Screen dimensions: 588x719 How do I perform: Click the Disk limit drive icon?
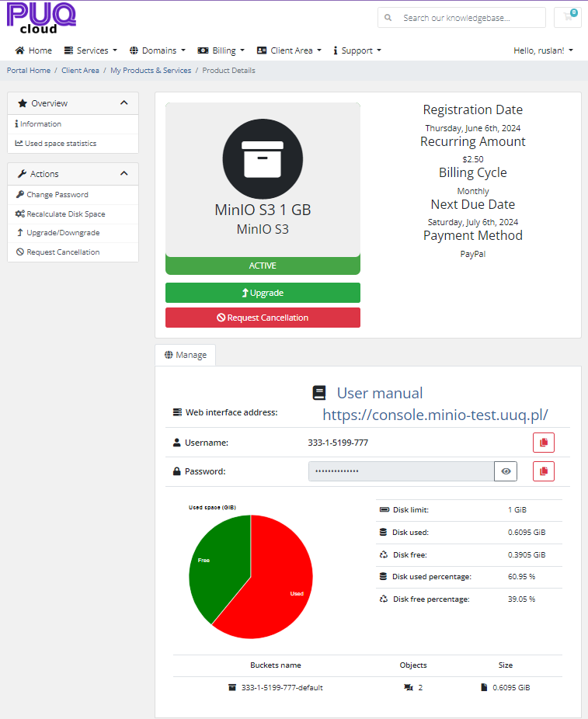[384, 509]
